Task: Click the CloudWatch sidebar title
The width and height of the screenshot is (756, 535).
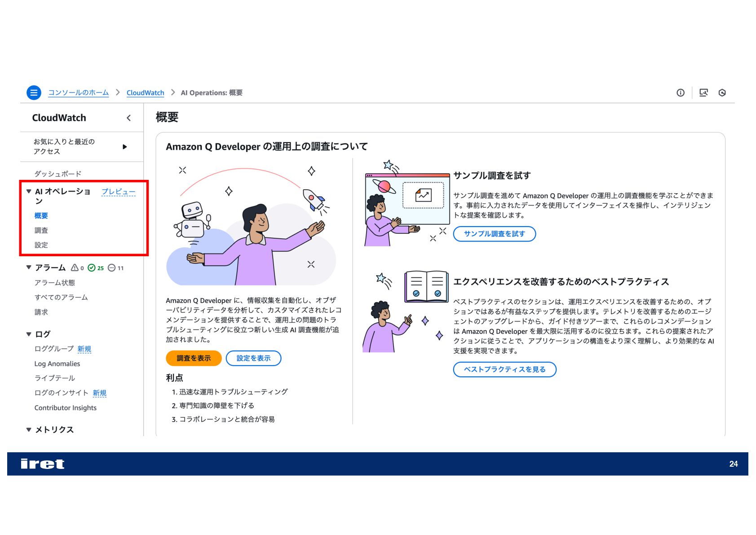Action: coord(59,118)
